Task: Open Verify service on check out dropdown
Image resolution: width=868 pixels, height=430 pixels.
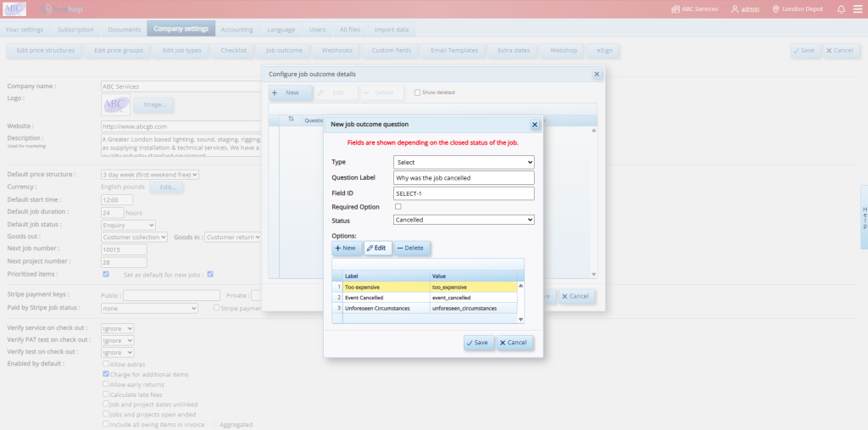Action: (117, 328)
